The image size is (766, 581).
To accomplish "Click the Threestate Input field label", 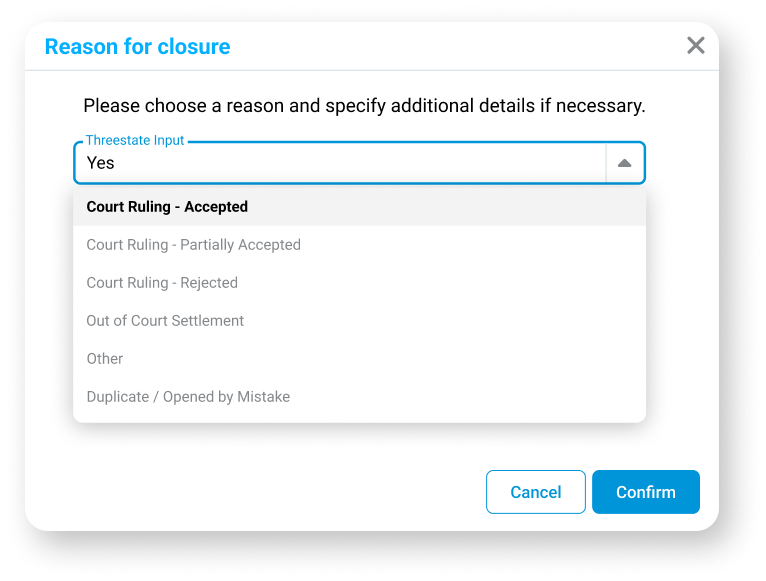I will (135, 141).
